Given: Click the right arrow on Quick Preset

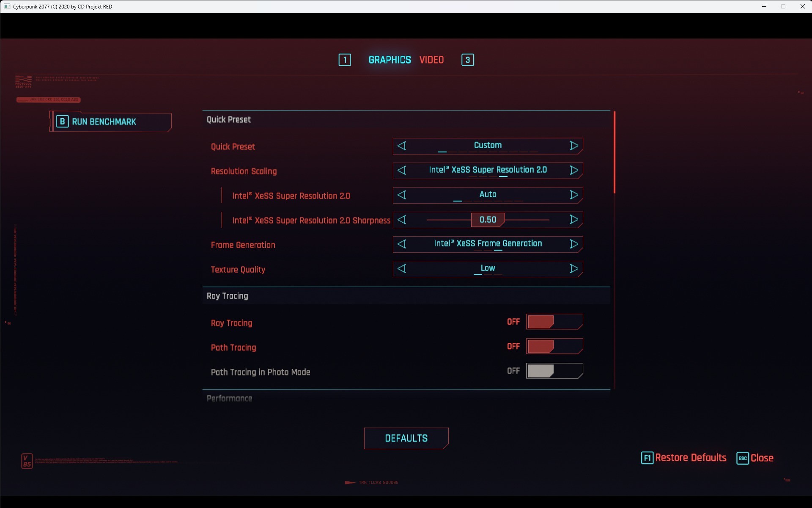Looking at the screenshot, I should [x=574, y=146].
